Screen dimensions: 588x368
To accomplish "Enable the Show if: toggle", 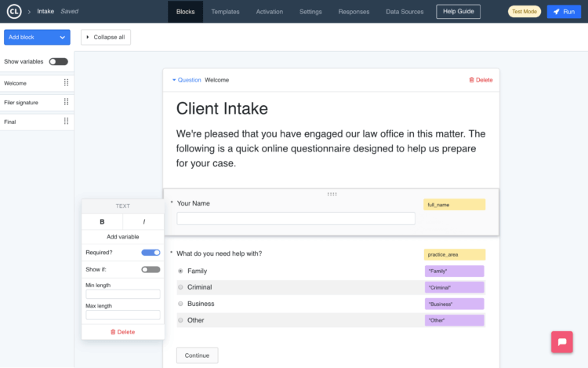I will pos(151,269).
